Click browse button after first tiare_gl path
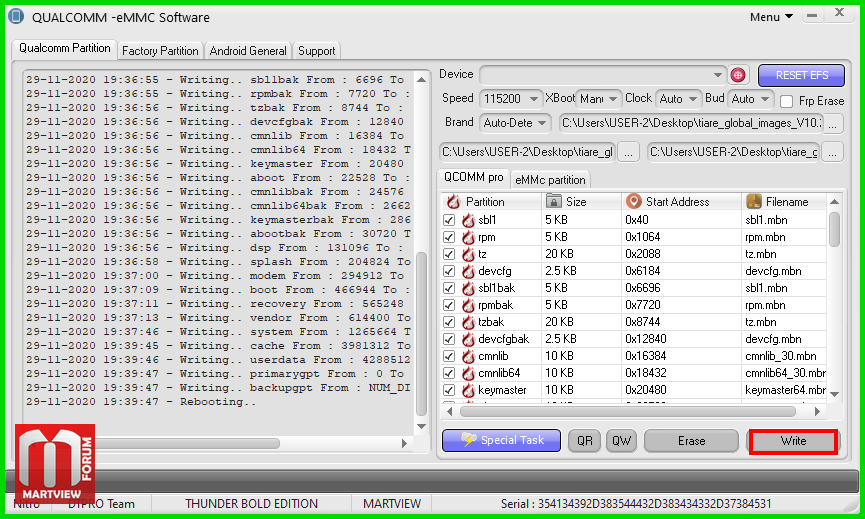 pyautogui.click(x=628, y=152)
